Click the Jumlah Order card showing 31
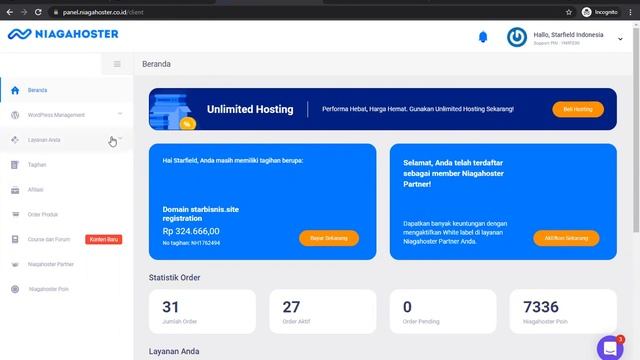This screenshot has width=640, height=360. 202,311
